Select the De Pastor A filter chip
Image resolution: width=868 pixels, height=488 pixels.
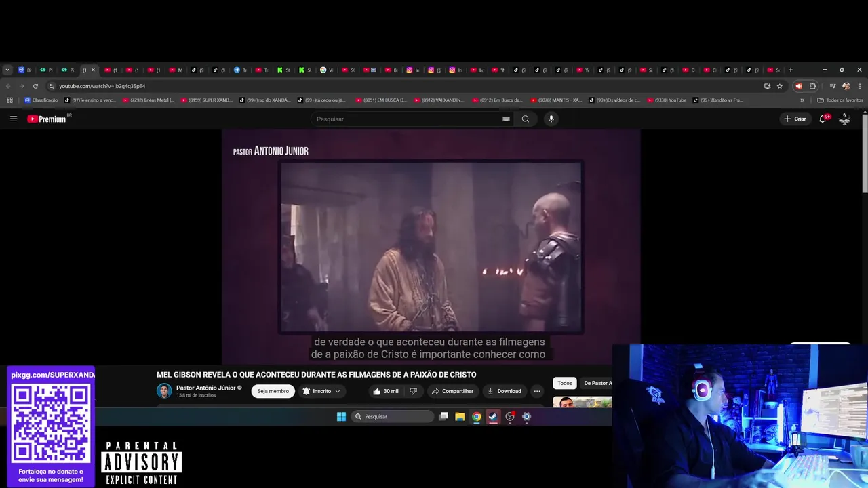[x=597, y=383]
